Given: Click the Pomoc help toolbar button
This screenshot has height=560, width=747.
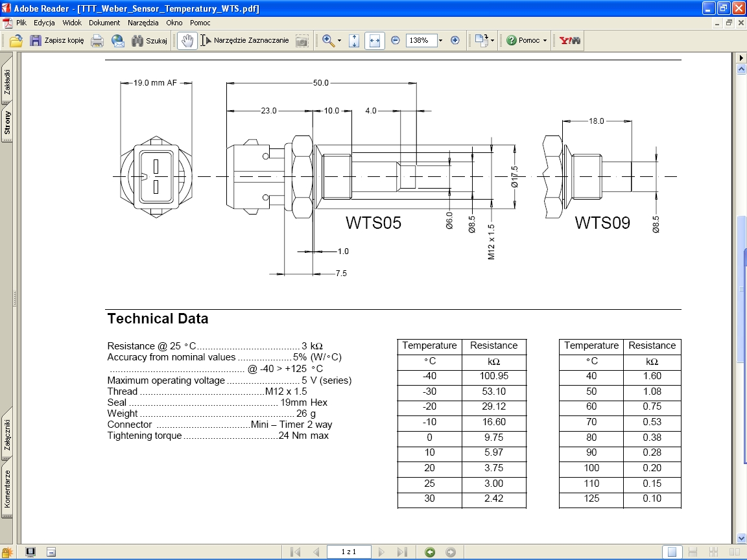Looking at the screenshot, I should [x=523, y=40].
